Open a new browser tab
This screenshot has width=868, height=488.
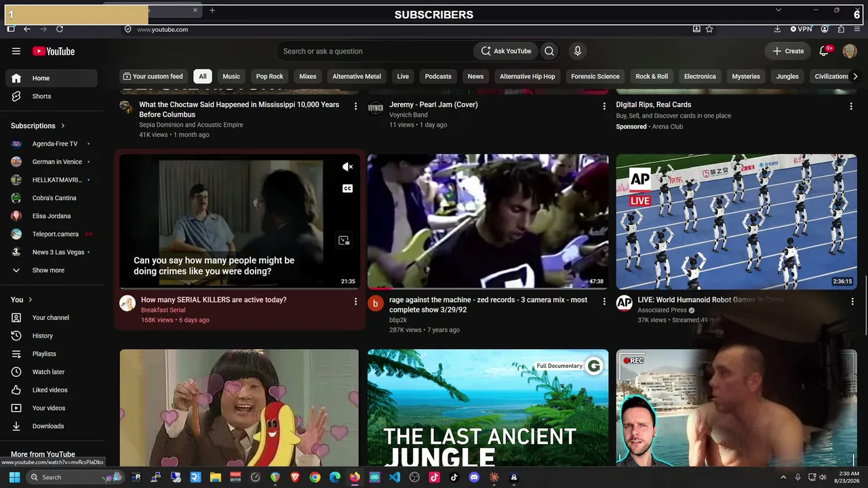[212, 10]
